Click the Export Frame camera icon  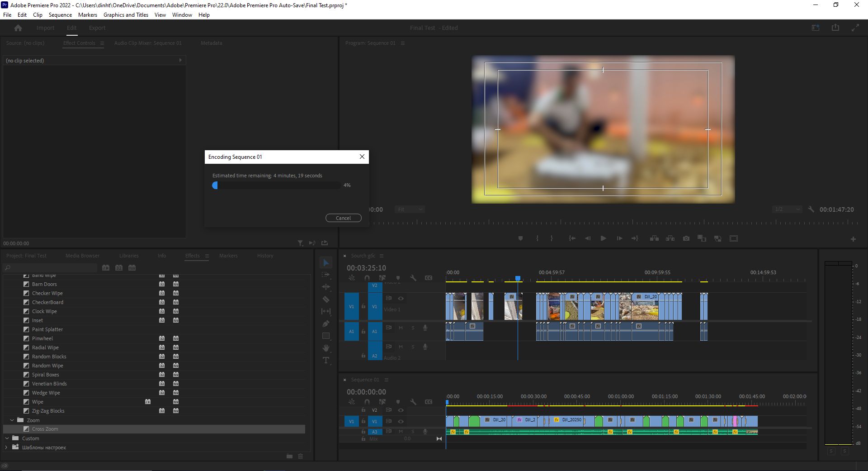coord(686,238)
